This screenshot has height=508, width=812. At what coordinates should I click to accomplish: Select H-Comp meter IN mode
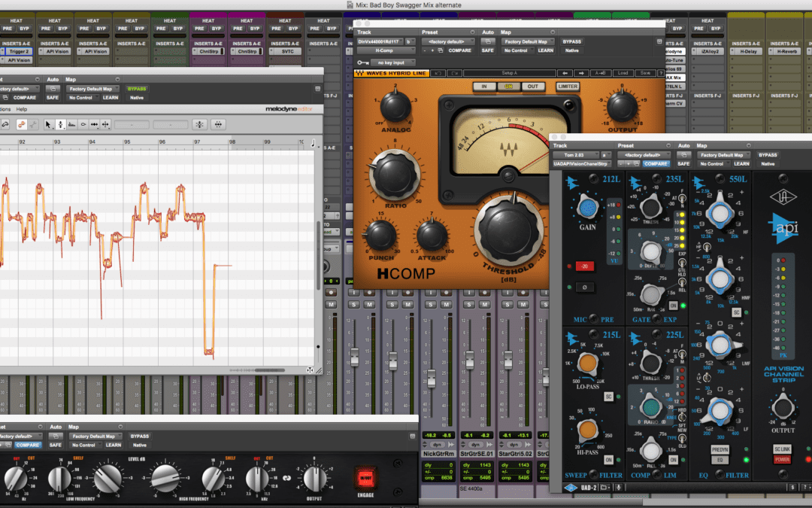pos(484,87)
